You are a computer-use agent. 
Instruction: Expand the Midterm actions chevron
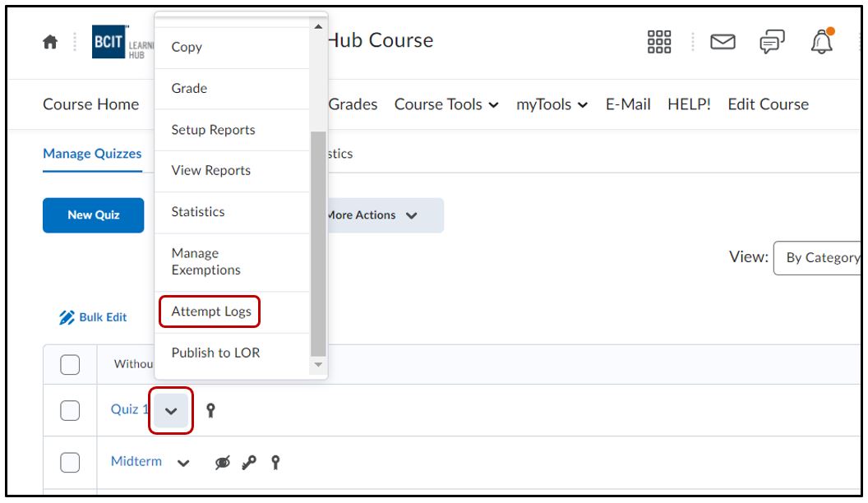point(183,463)
